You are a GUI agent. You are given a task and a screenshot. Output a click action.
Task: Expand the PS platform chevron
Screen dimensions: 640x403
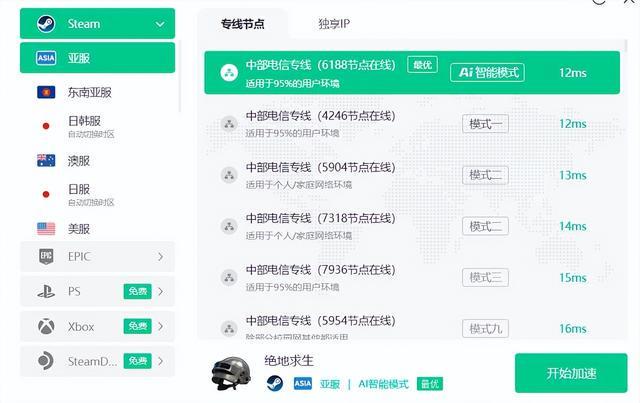[x=160, y=292]
